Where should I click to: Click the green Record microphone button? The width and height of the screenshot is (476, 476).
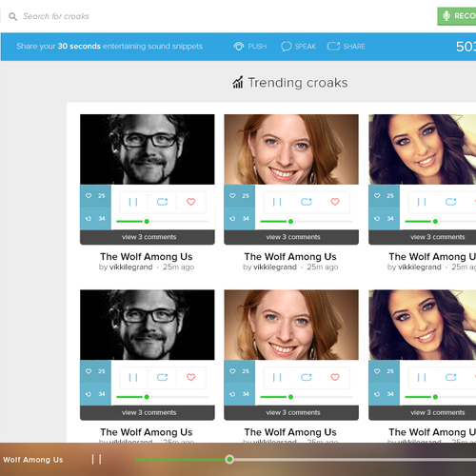click(457, 16)
